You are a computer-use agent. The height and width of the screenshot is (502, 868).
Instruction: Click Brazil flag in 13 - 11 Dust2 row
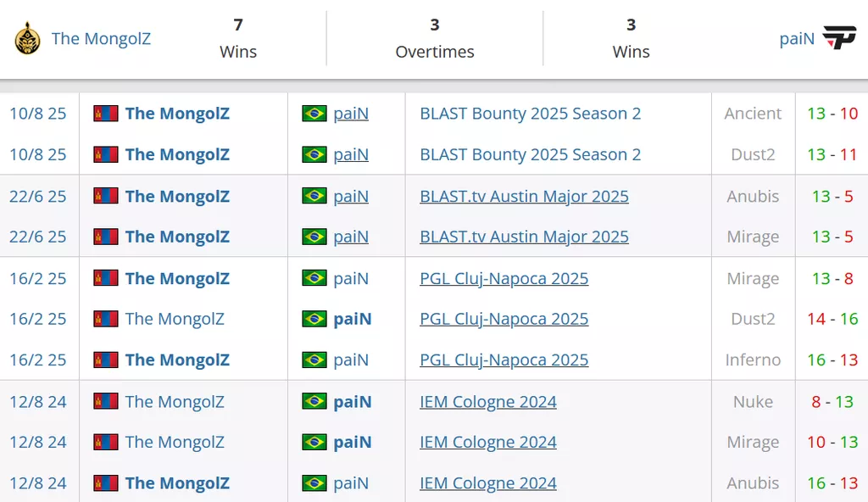coord(314,155)
